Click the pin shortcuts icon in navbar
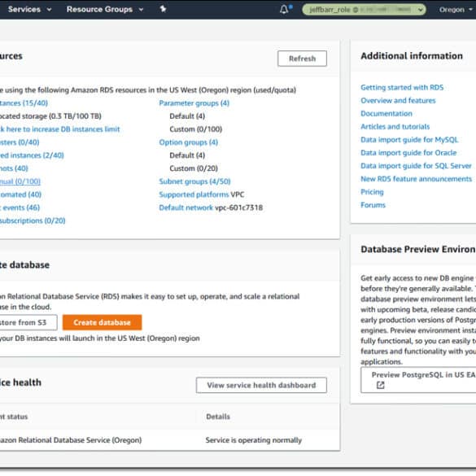Image resolution: width=476 pixels, height=476 pixels. (163, 9)
